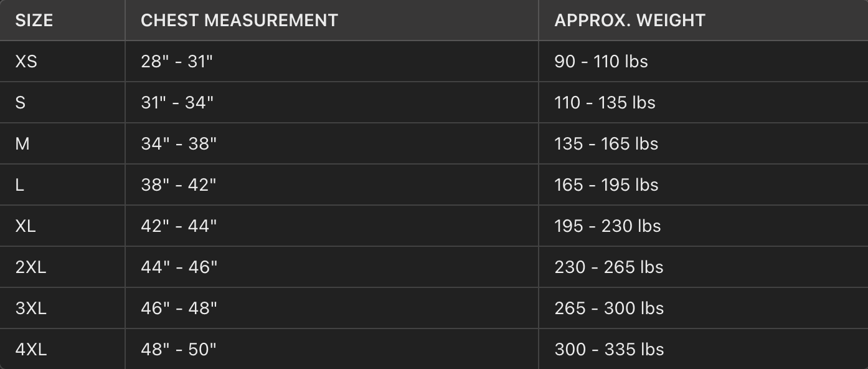The height and width of the screenshot is (369, 868).
Task: Select the L size cell
Action: pyautogui.click(x=20, y=185)
